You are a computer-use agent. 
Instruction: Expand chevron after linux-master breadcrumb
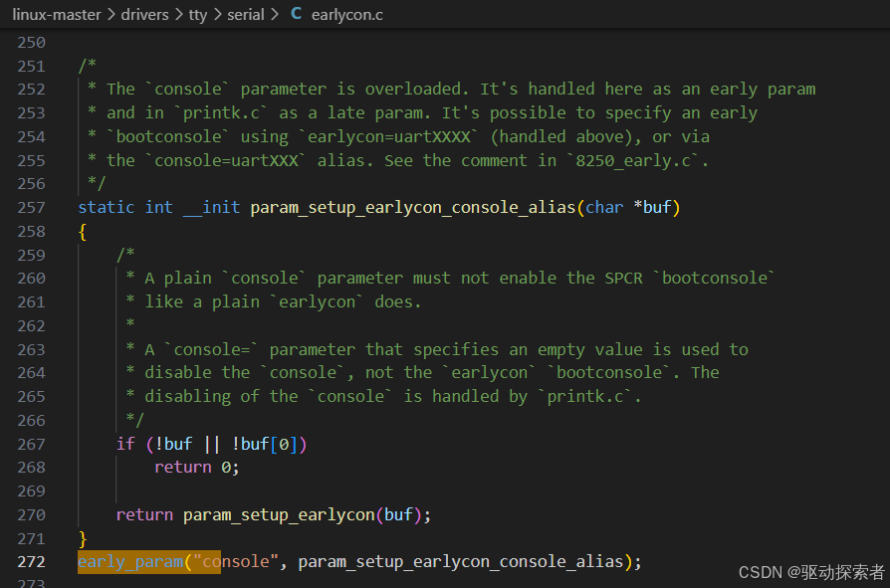[x=111, y=15]
